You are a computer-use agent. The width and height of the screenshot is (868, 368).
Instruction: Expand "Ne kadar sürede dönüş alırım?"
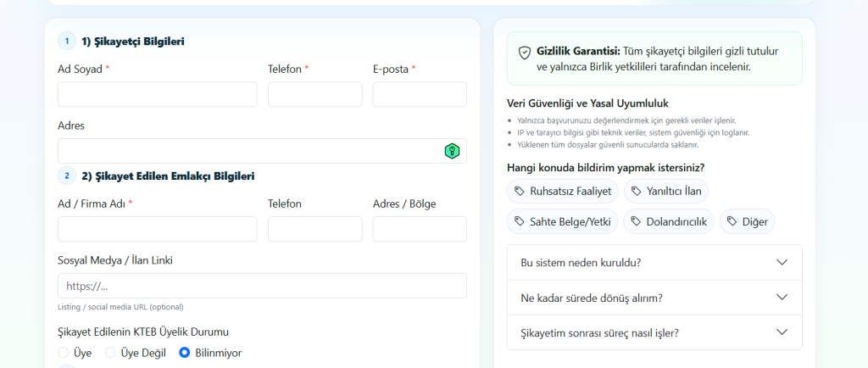(x=654, y=298)
